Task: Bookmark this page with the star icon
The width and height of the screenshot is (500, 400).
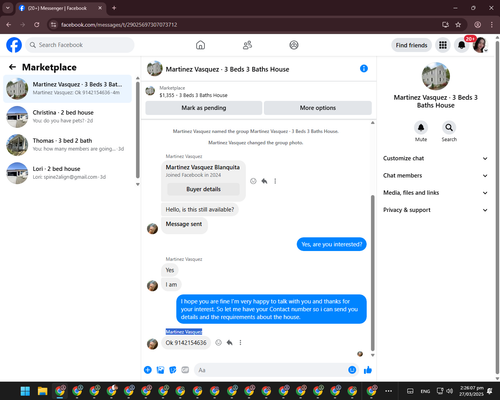Action: 458,25
